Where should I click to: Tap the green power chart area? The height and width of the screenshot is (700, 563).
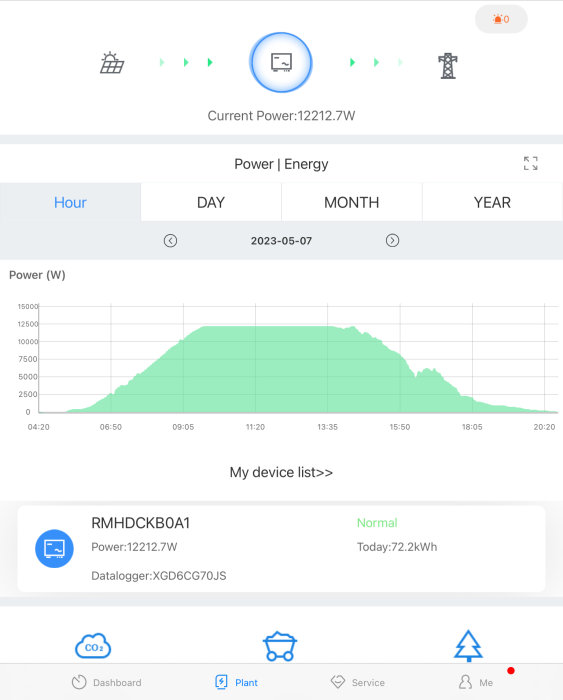tap(298, 370)
